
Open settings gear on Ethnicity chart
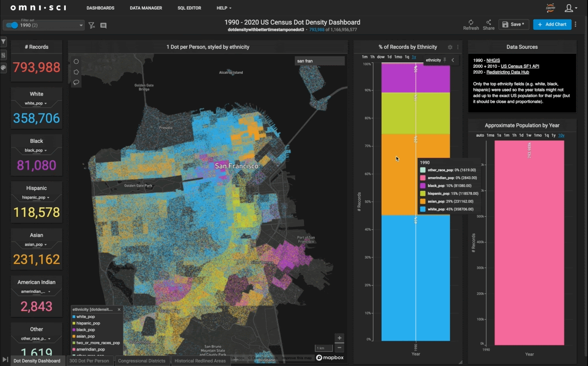click(450, 47)
